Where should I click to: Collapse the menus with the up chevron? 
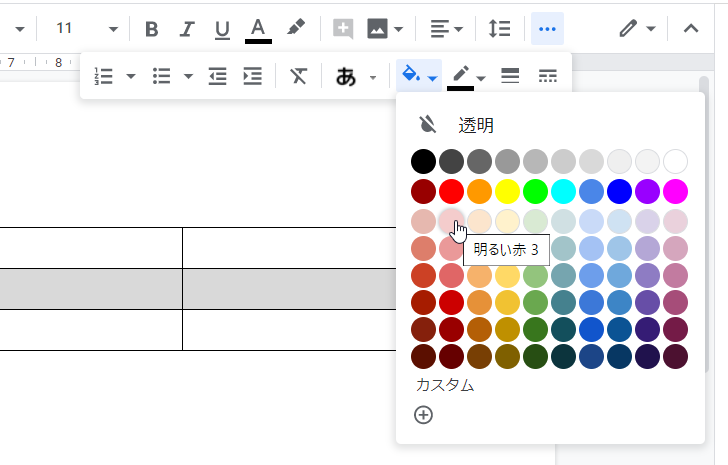pyautogui.click(x=691, y=29)
